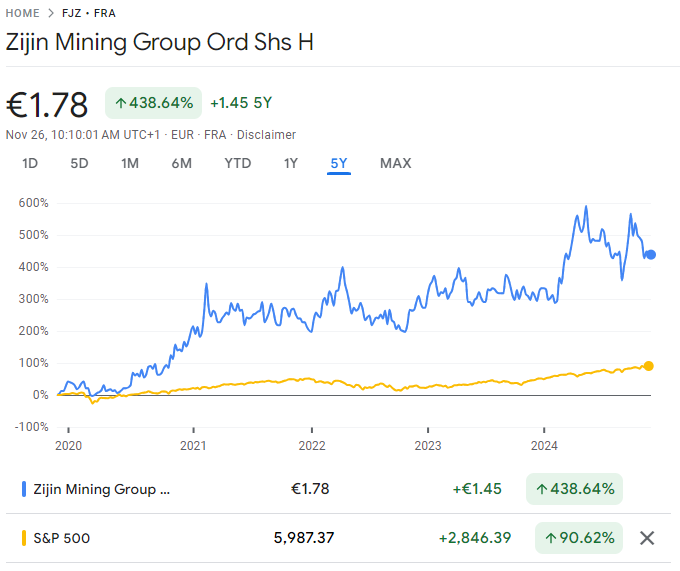Viewport: 680px width, 571px height.
Task: Click the green up-arrow 438.64% badge at top
Action: (154, 103)
